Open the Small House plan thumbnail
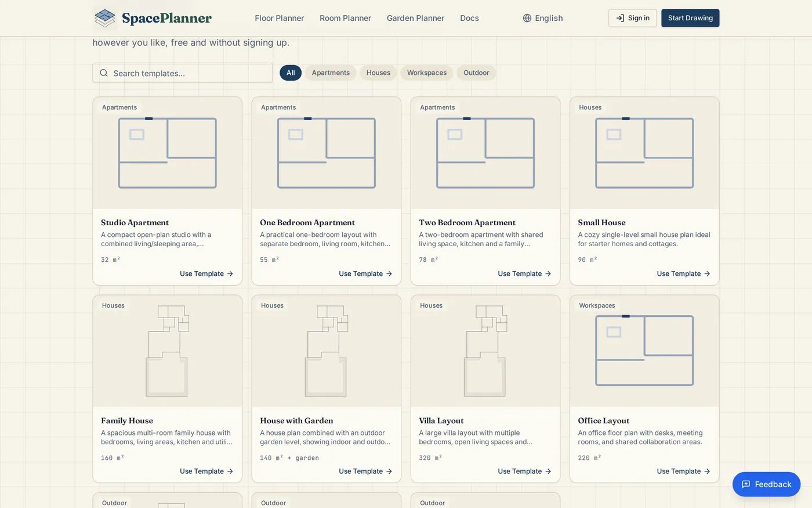This screenshot has height=508, width=812. pyautogui.click(x=644, y=153)
